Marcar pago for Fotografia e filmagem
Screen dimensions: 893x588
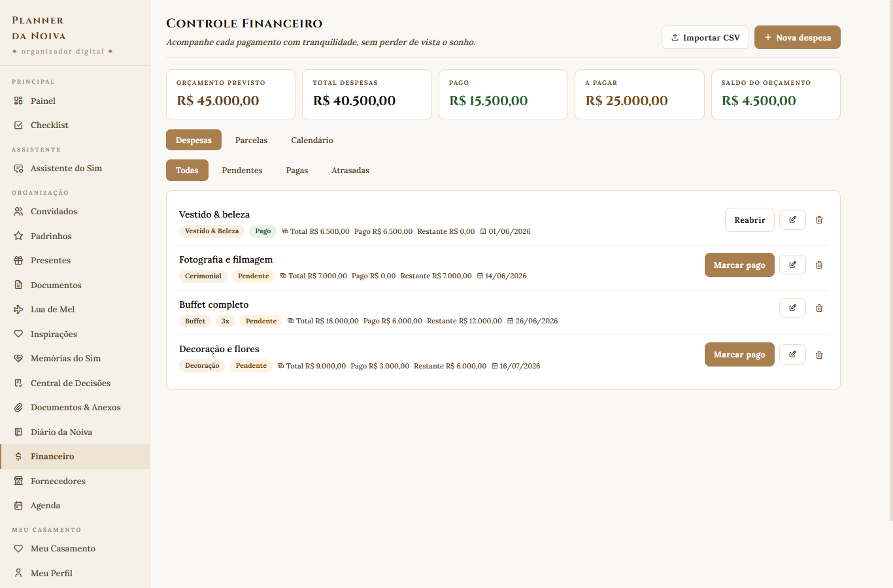coord(739,265)
